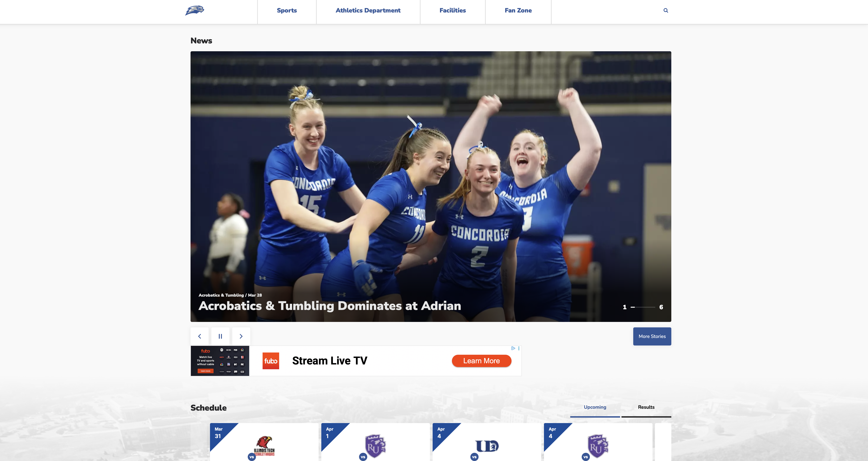Image resolution: width=868 pixels, height=461 pixels.
Task: Go to the previous news slide
Action: click(199, 336)
